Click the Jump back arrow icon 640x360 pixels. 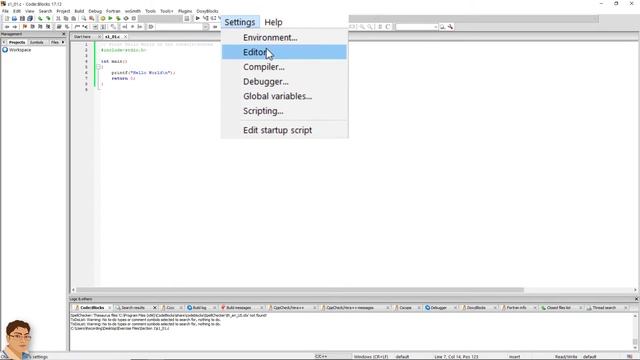(x=7, y=27)
